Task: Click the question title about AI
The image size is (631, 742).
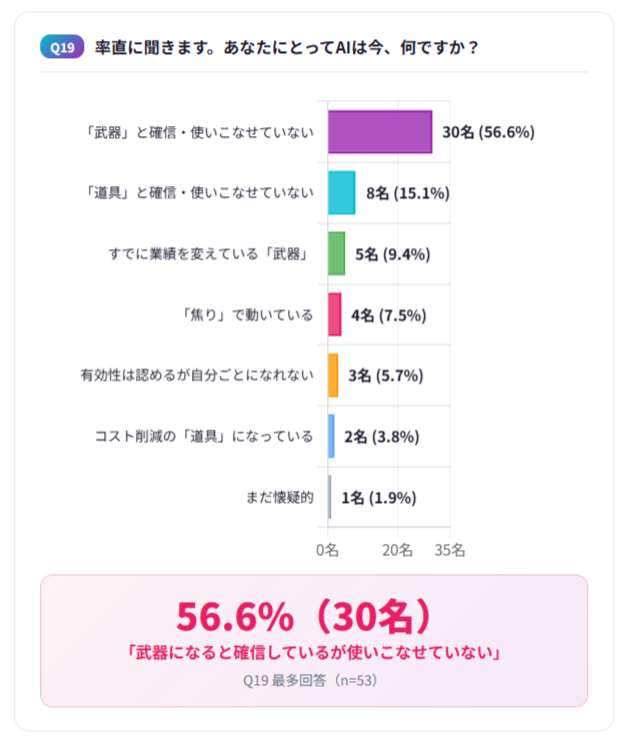Action: click(286, 47)
